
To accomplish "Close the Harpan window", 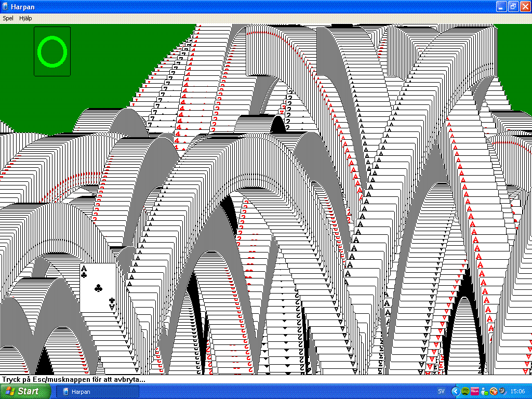I will coord(525,6).
